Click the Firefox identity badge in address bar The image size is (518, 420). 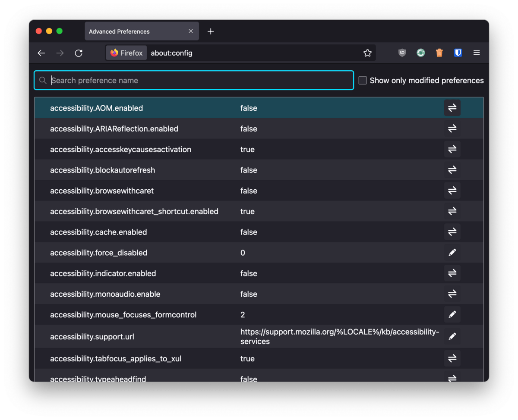point(126,53)
